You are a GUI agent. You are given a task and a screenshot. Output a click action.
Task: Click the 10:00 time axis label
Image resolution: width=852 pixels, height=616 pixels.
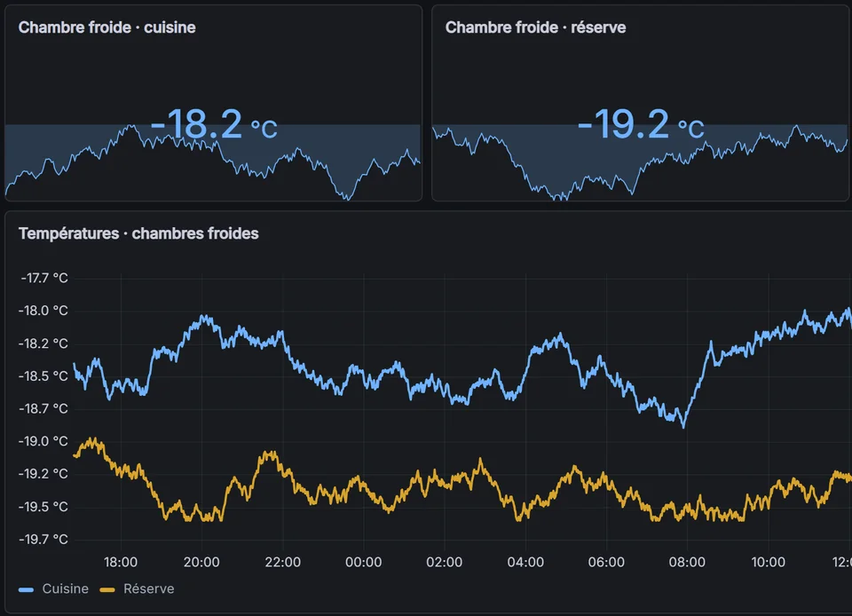pos(769,562)
